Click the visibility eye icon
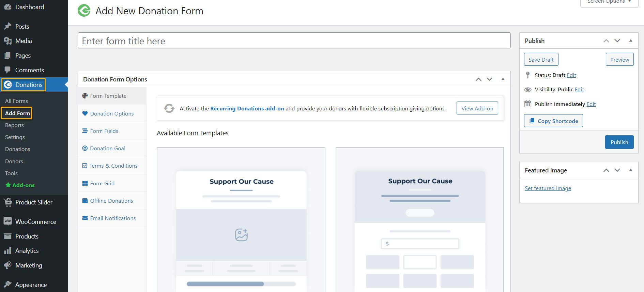Image resolution: width=644 pixels, height=292 pixels. [528, 90]
